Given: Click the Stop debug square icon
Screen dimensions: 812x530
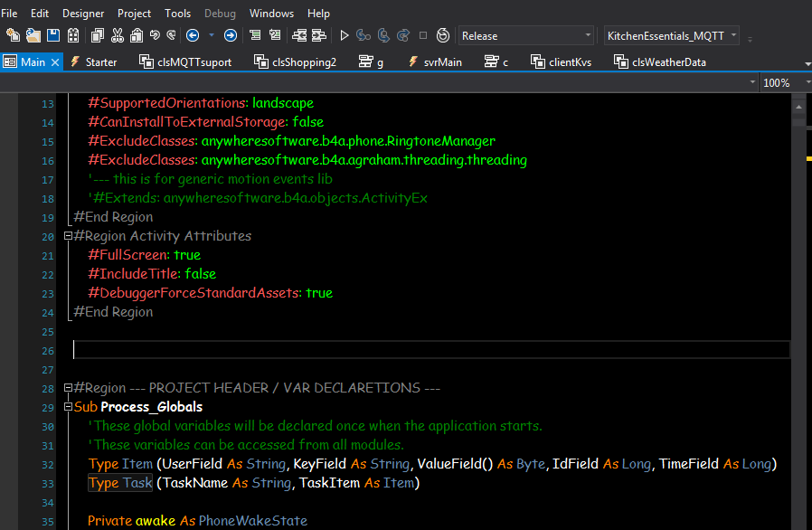Looking at the screenshot, I should pyautogui.click(x=423, y=35).
